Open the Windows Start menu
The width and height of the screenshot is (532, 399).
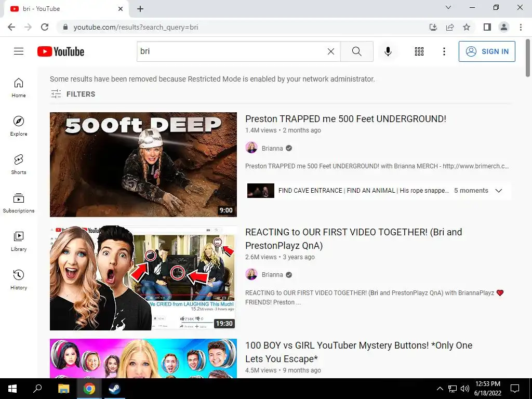tap(12, 389)
